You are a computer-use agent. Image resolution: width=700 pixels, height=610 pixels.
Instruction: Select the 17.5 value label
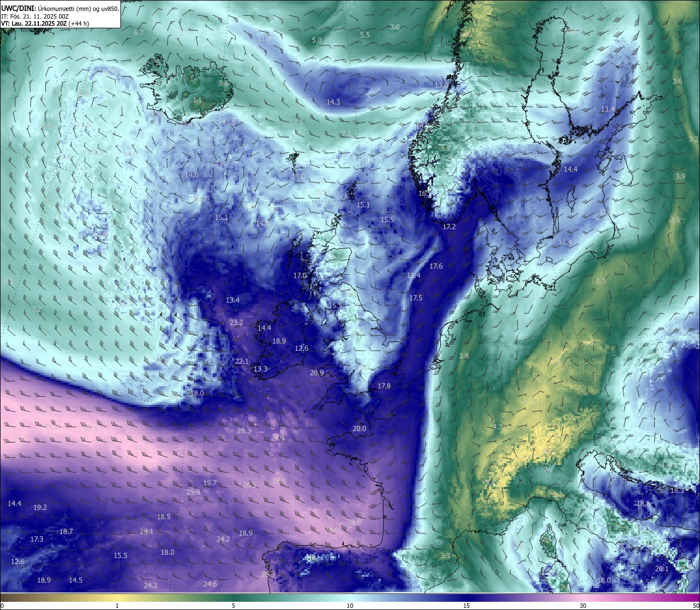(416, 298)
